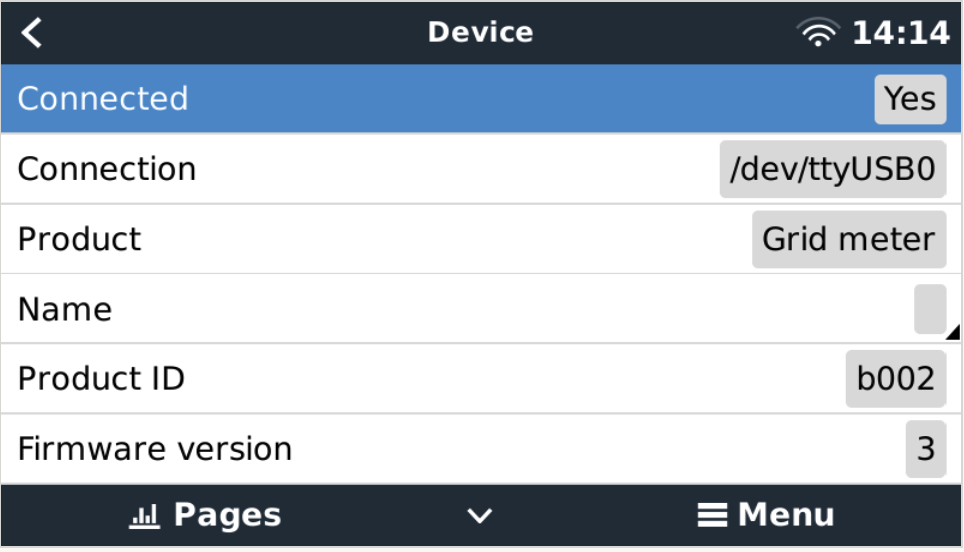Image resolution: width=964 pixels, height=552 pixels.
Task: Click the b002 product ID value
Action: 895,379
